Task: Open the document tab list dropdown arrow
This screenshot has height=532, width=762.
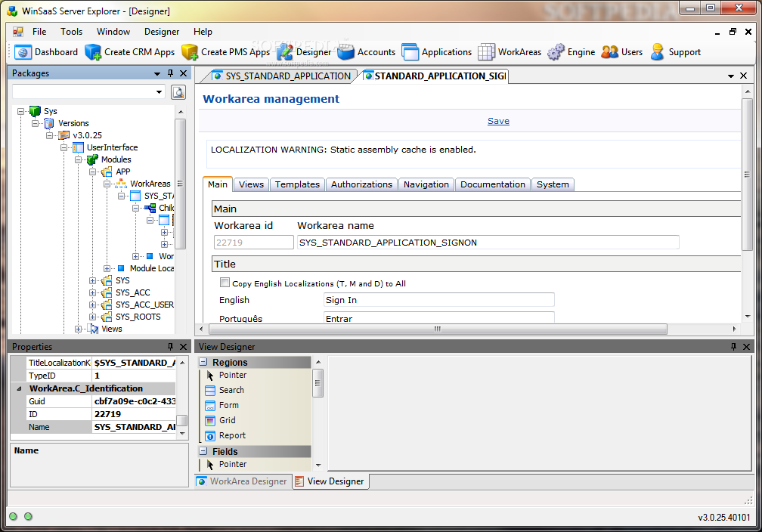Action: [730, 76]
